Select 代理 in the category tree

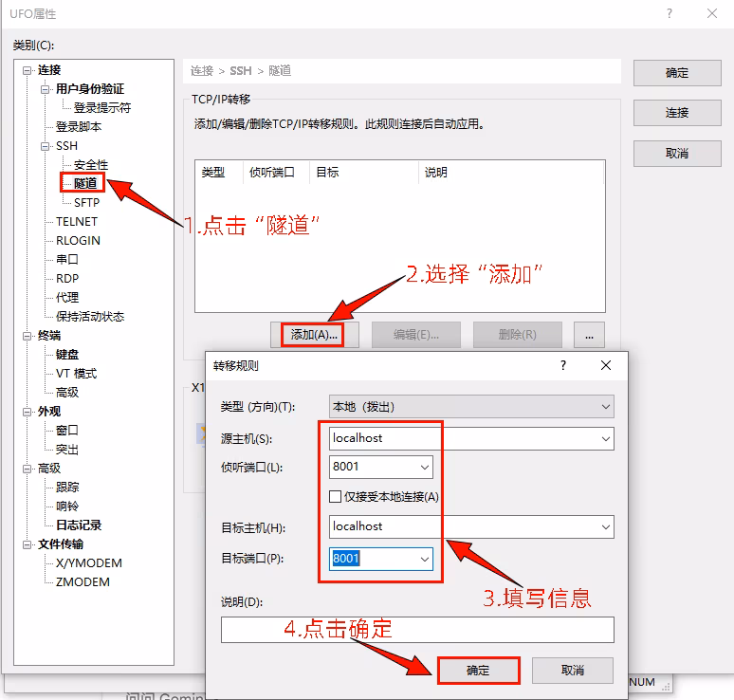tap(67, 297)
